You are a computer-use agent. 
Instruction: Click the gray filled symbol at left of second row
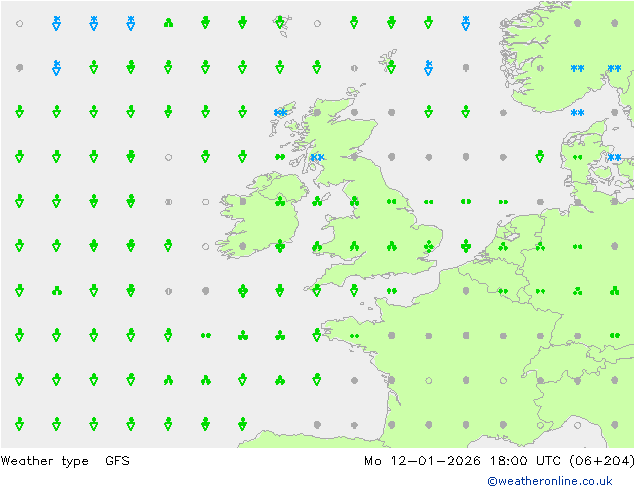click(x=19, y=68)
